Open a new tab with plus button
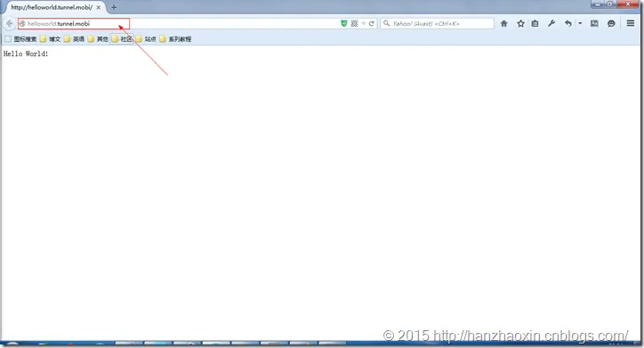Image resolution: width=644 pixels, height=348 pixels. pos(114,7)
